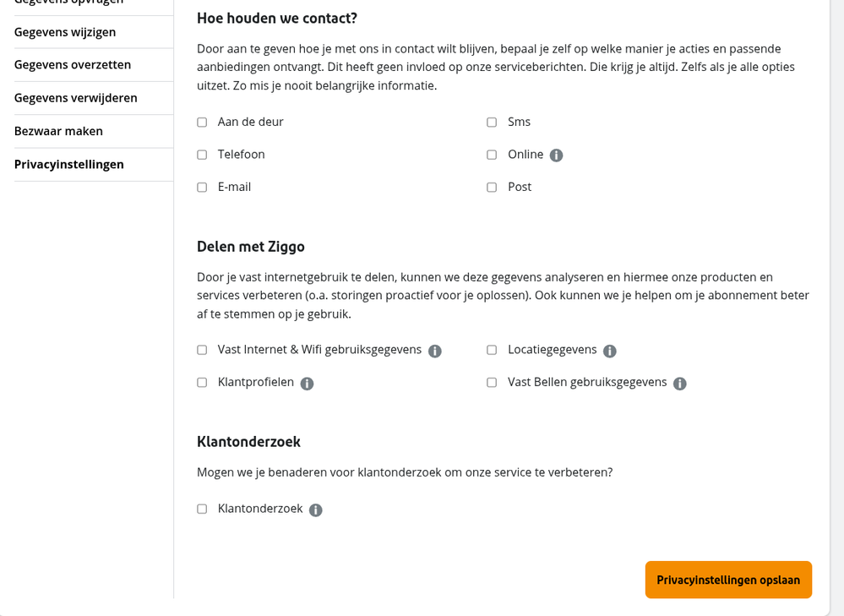
Task: Save settings with Privacyinstellingen opslaan
Action: pyautogui.click(x=727, y=580)
